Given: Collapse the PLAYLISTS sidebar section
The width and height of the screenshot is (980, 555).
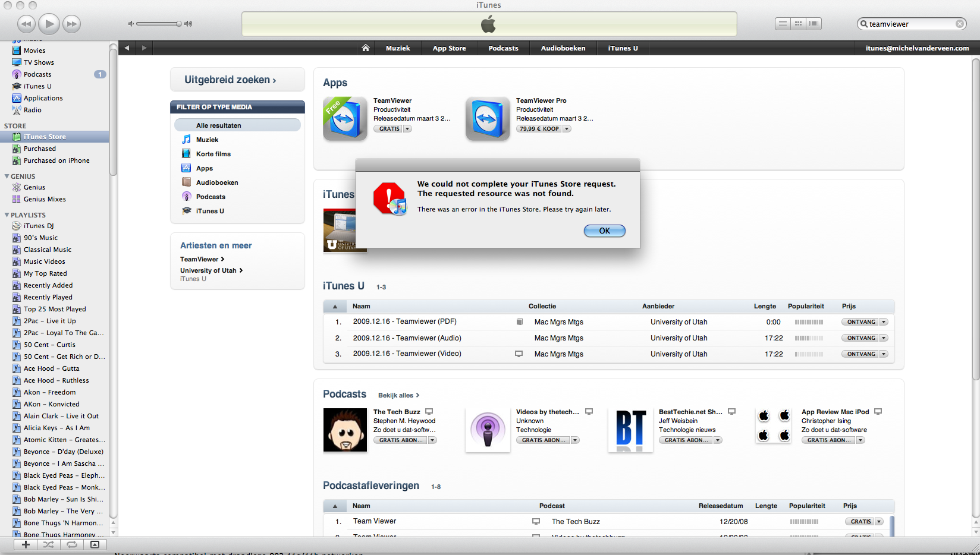Looking at the screenshot, I should [x=7, y=215].
